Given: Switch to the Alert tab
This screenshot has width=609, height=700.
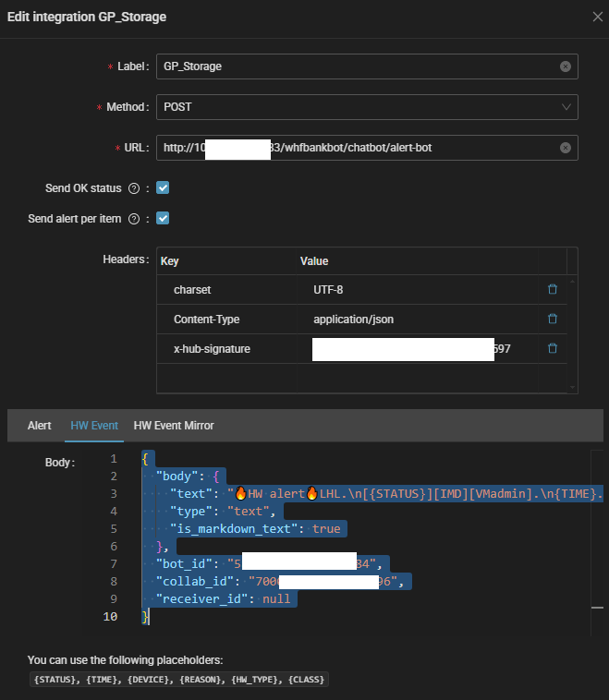Looking at the screenshot, I should (x=40, y=426).
